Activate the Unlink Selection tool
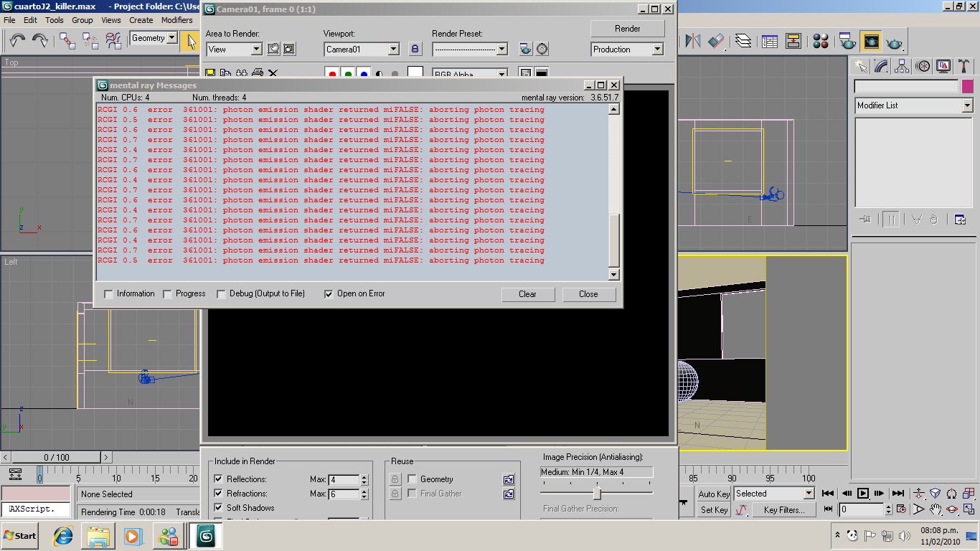 (x=90, y=41)
